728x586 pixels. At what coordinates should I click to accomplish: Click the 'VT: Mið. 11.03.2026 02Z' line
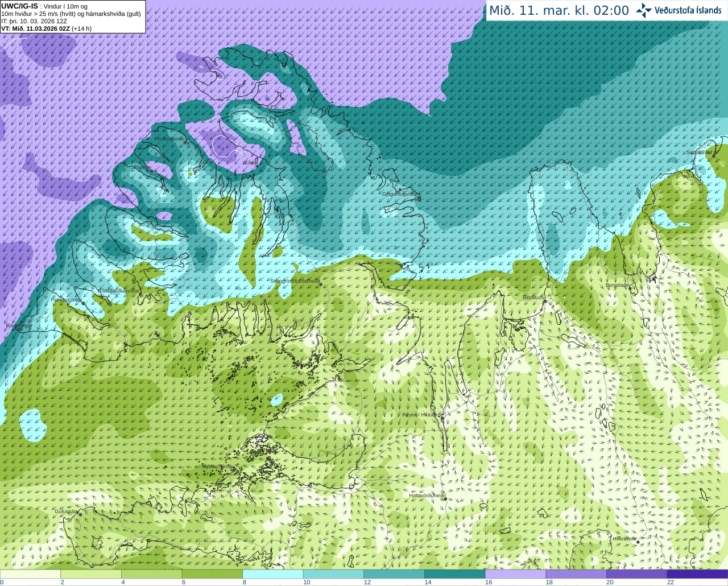(35, 28)
